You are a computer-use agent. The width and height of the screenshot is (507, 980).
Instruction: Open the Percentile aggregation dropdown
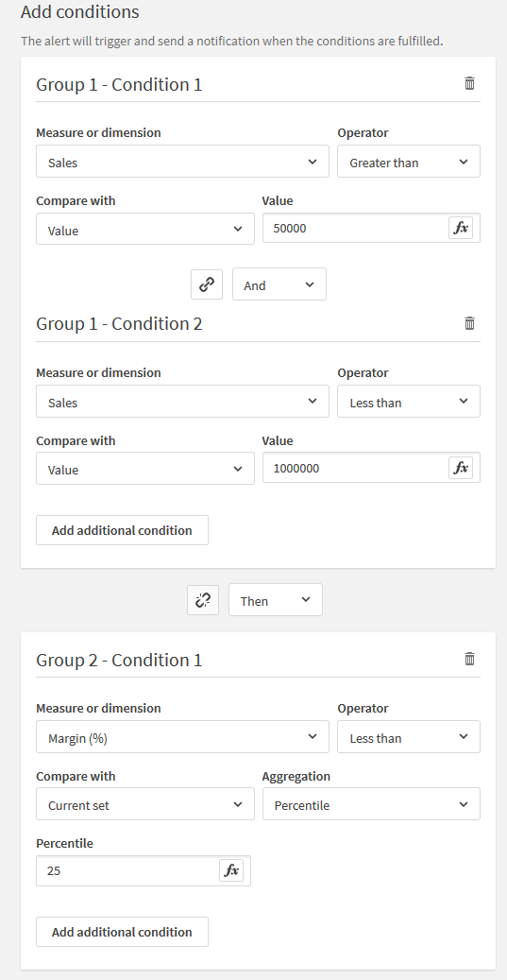(371, 804)
